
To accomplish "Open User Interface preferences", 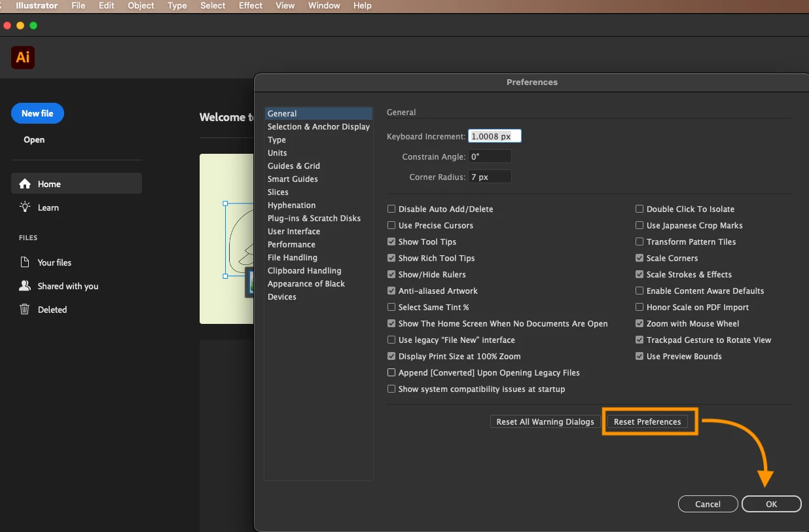I will point(318,232).
